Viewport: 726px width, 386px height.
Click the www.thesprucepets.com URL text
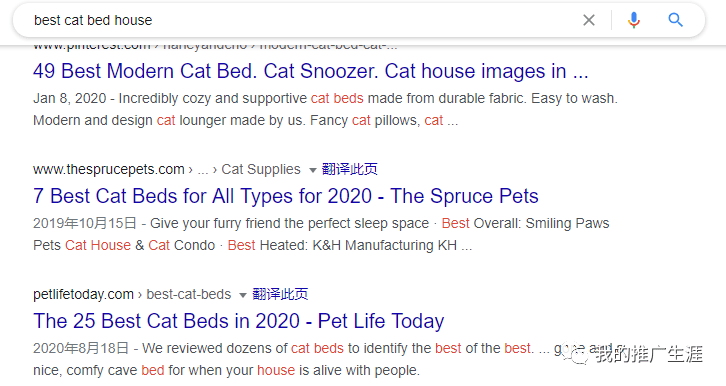109,169
